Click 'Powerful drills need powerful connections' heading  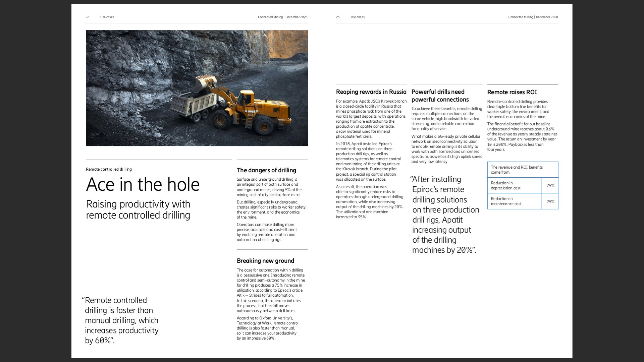point(440,96)
